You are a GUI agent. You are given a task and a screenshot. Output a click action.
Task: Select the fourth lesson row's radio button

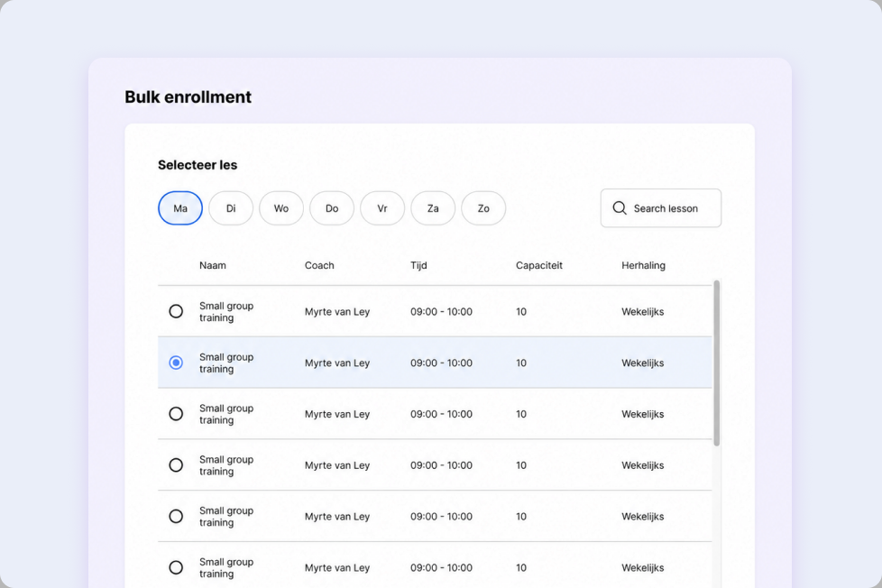coord(176,465)
